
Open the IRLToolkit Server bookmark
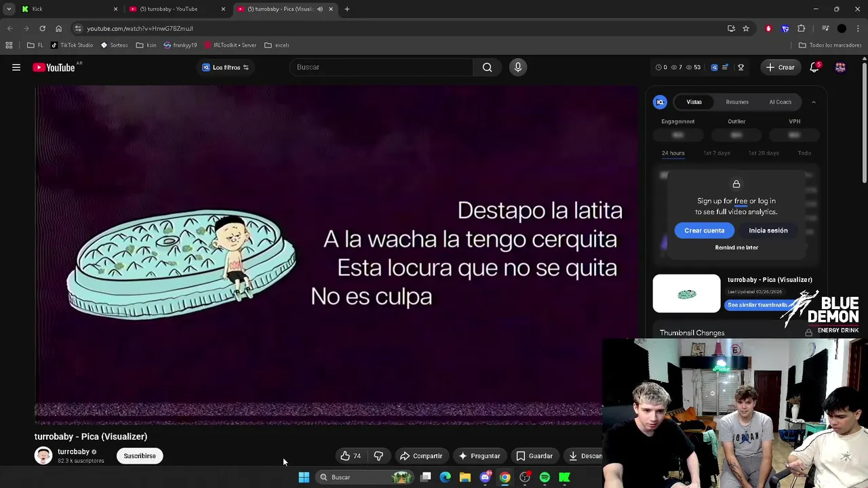(231, 45)
